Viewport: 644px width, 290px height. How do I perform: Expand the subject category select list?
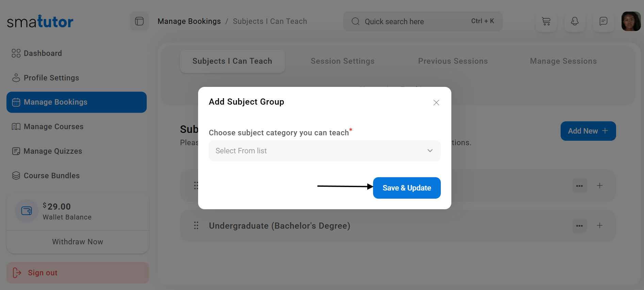coord(324,151)
